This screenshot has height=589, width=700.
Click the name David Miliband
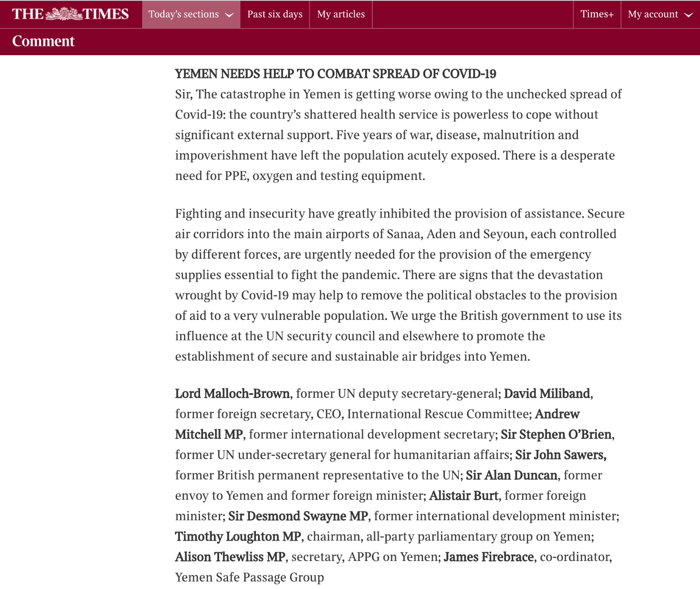pos(547,393)
